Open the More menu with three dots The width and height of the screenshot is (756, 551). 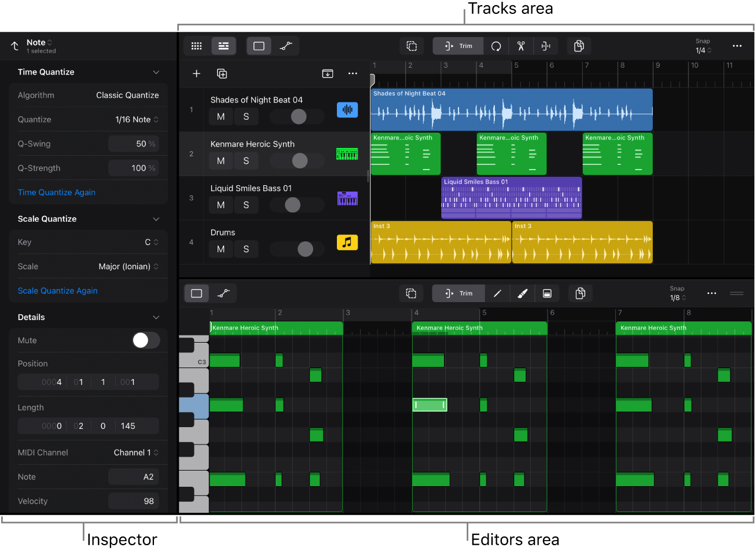[737, 46]
